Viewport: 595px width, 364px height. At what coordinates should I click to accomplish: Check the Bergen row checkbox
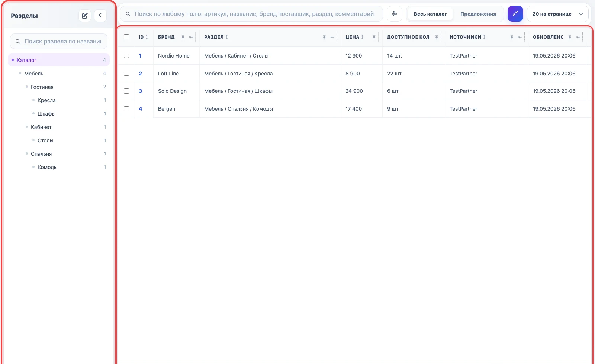tap(126, 109)
